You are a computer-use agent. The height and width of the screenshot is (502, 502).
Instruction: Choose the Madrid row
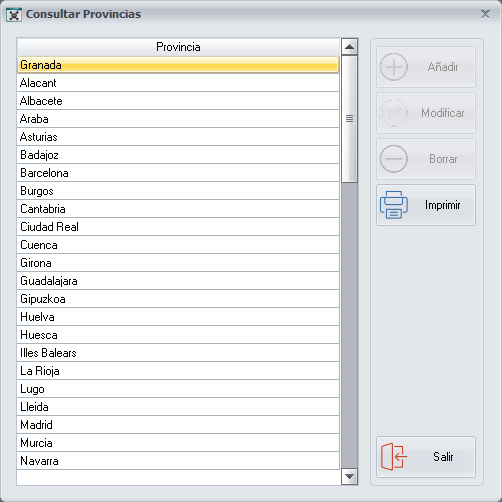tap(178, 425)
